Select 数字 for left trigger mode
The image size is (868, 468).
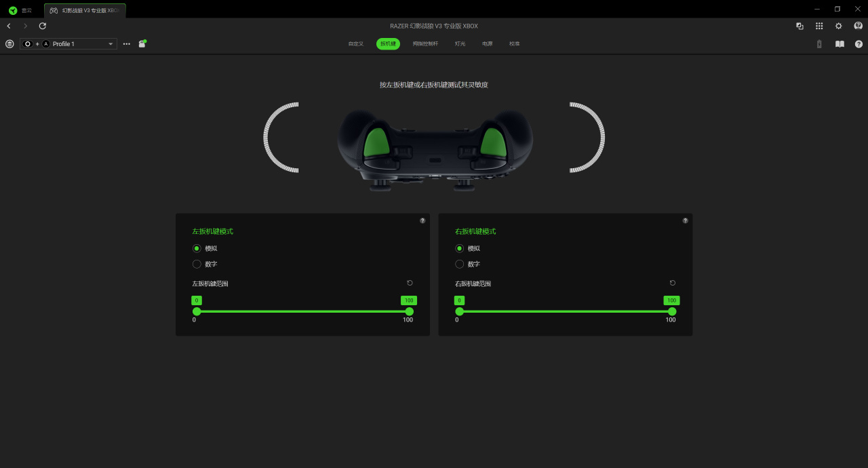click(197, 264)
